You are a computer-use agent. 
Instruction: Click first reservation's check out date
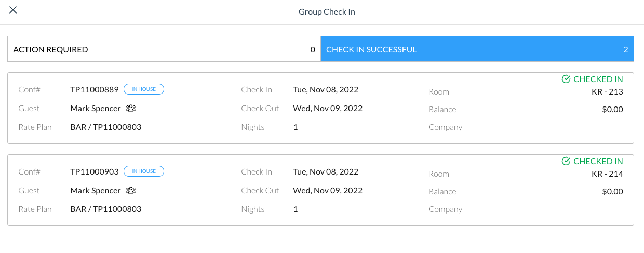328,109
